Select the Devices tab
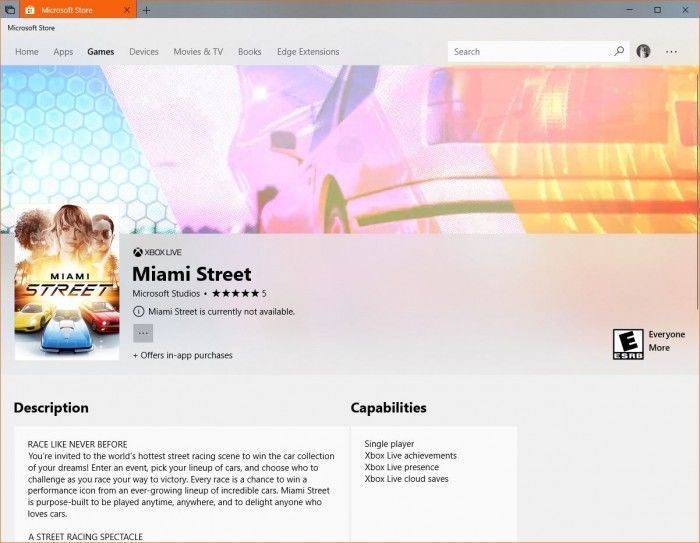Image resolution: width=700 pixels, height=543 pixels. tap(144, 52)
